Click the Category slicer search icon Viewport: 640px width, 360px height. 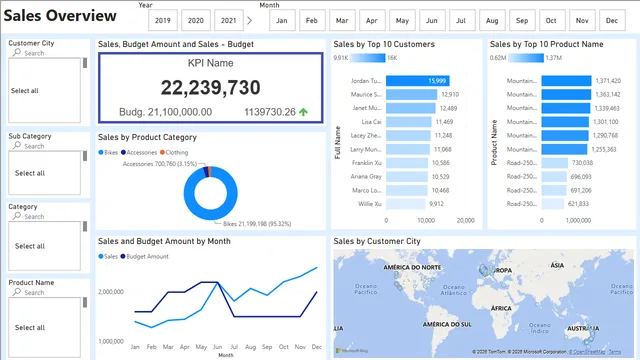pyautogui.click(x=17, y=216)
